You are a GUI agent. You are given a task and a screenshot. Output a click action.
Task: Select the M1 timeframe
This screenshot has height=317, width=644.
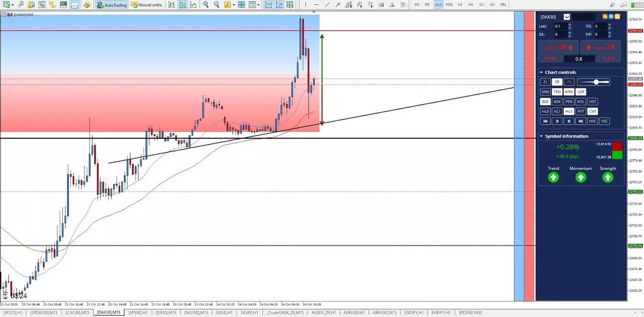tap(417, 5)
